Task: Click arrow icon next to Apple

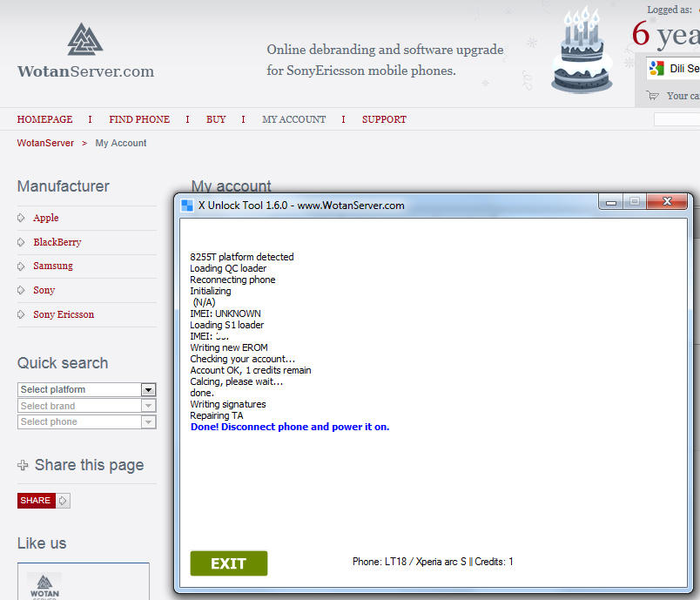Action: 21,218
